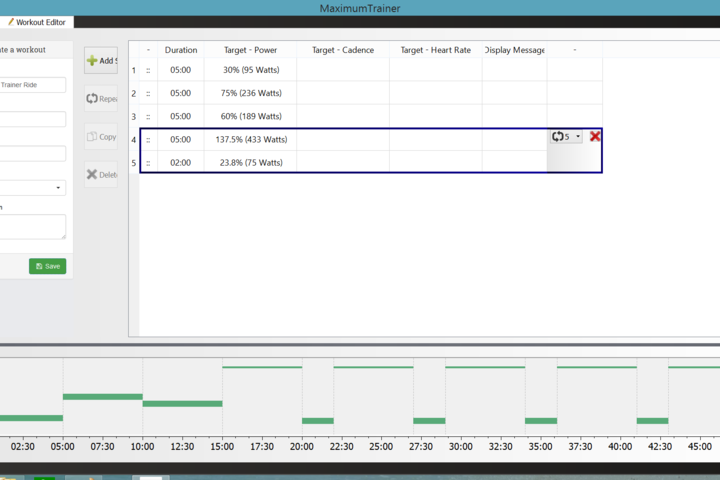Select the 137.5% (433 Watts) power cell
720x480 pixels.
(250, 139)
